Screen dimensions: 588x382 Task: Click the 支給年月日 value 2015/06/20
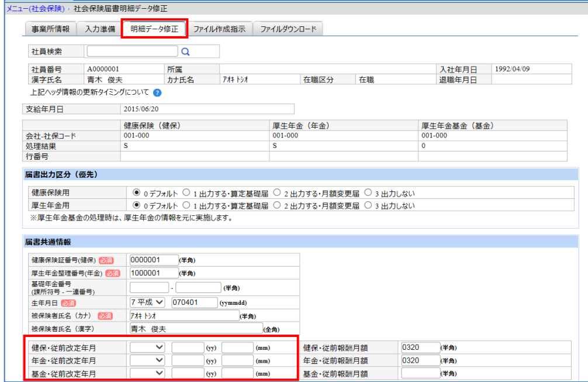[141, 109]
